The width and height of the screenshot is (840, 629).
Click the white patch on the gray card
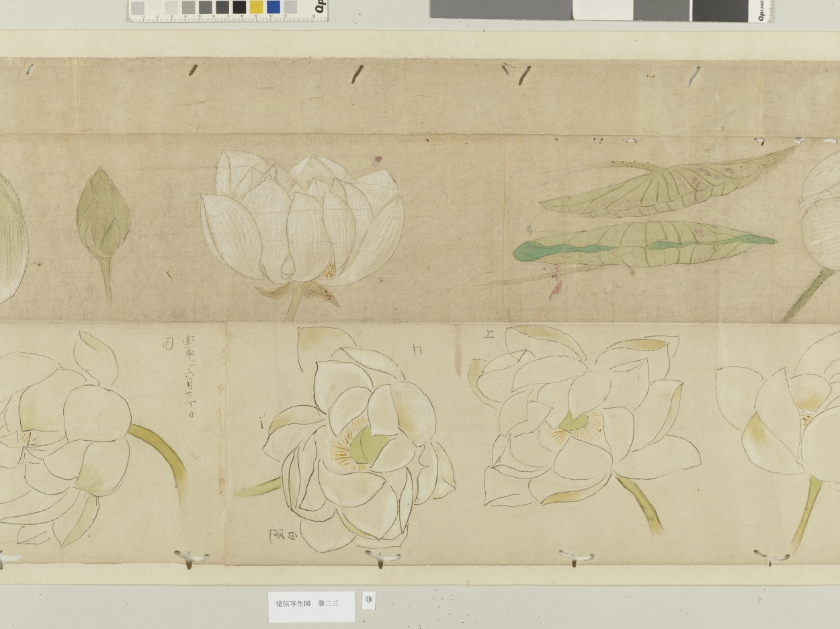(602, 9)
